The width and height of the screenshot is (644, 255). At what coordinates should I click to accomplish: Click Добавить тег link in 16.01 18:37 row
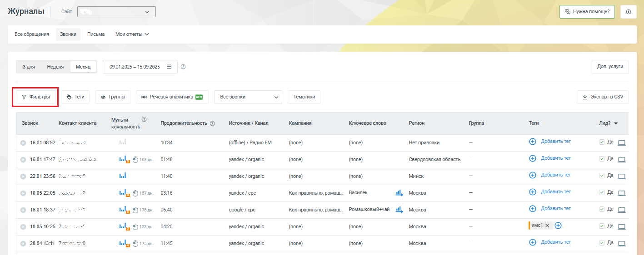556,208
